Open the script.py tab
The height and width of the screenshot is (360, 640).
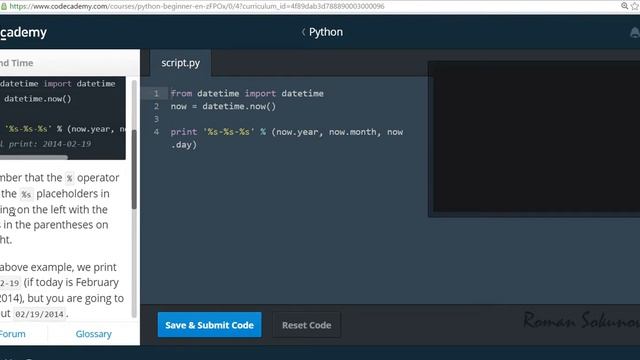click(x=180, y=63)
